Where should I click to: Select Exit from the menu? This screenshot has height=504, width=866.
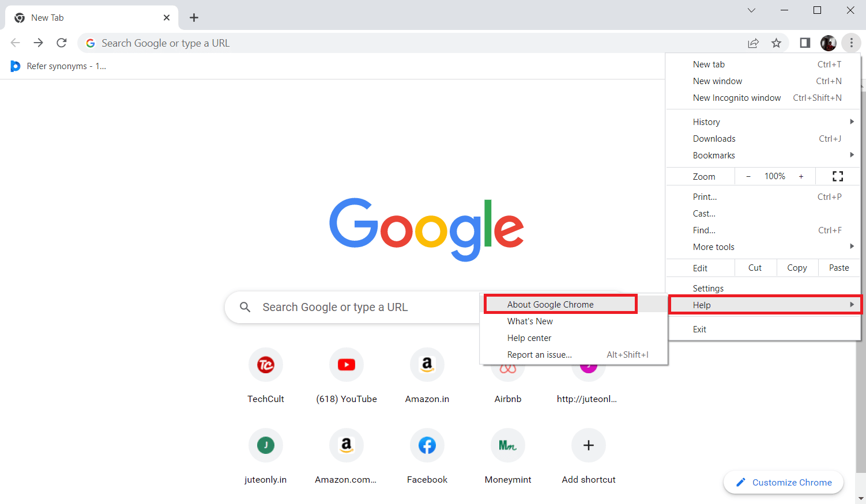point(763,329)
